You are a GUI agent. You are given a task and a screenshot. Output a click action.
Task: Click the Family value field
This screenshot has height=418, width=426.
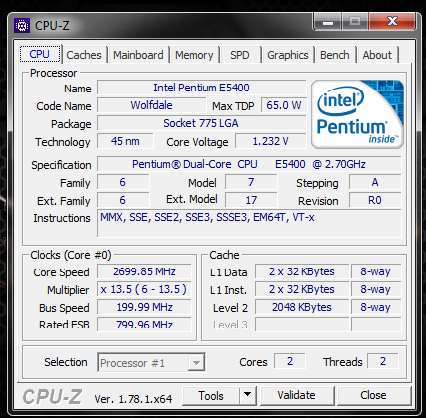(x=123, y=182)
